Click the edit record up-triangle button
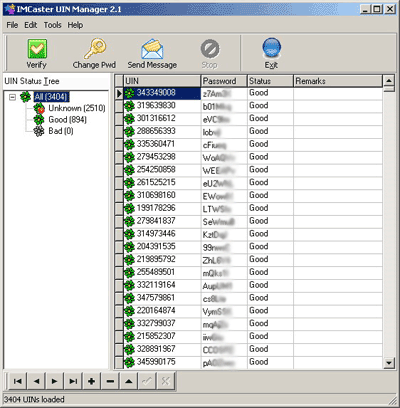The height and width of the screenshot is (408, 400). coord(129,381)
